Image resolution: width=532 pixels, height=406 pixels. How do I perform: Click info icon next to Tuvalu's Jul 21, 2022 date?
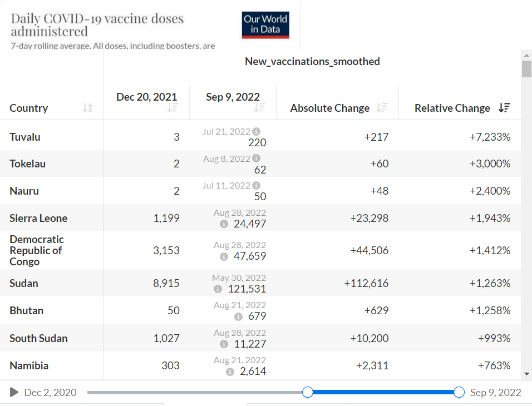click(x=257, y=131)
